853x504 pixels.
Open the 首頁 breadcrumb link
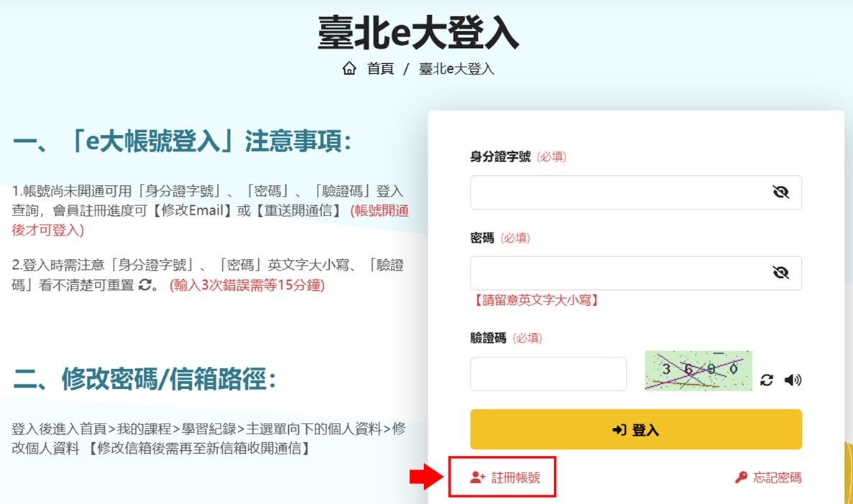pos(380,69)
